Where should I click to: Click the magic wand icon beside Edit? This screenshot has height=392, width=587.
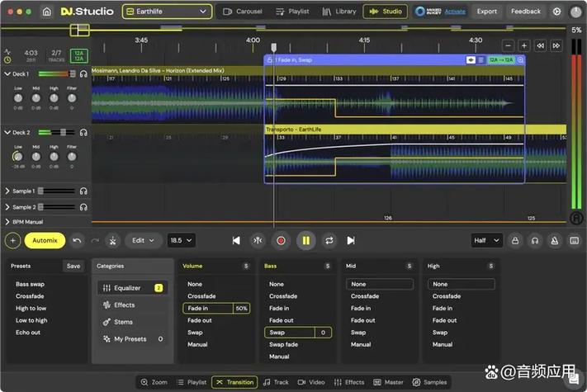click(x=112, y=240)
